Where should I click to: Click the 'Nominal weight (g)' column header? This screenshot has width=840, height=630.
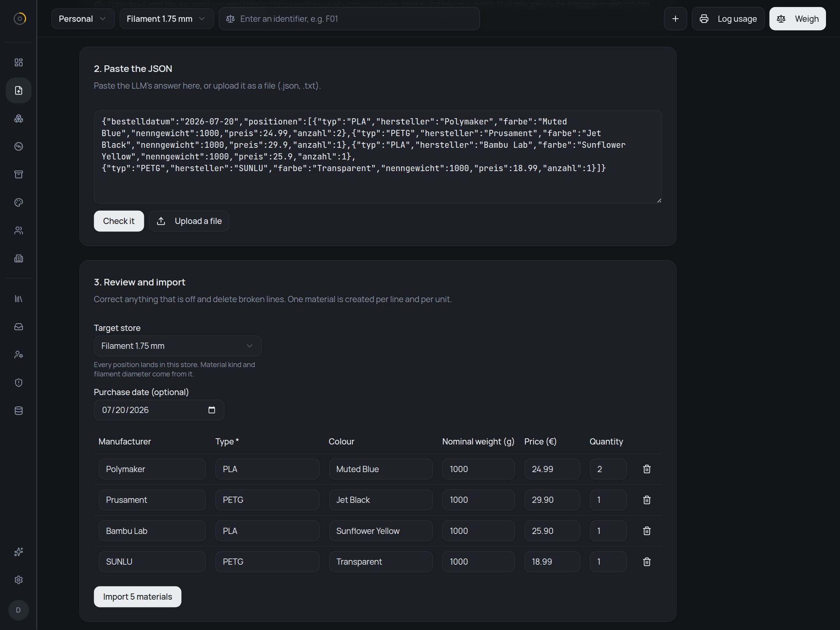coord(478,442)
